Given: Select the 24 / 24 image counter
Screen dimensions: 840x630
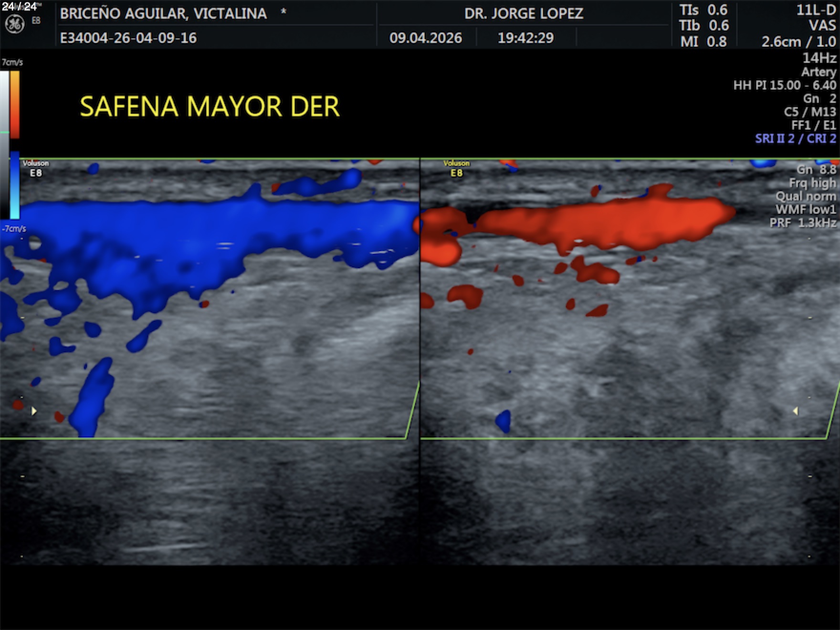Looking at the screenshot, I should pos(19,6).
